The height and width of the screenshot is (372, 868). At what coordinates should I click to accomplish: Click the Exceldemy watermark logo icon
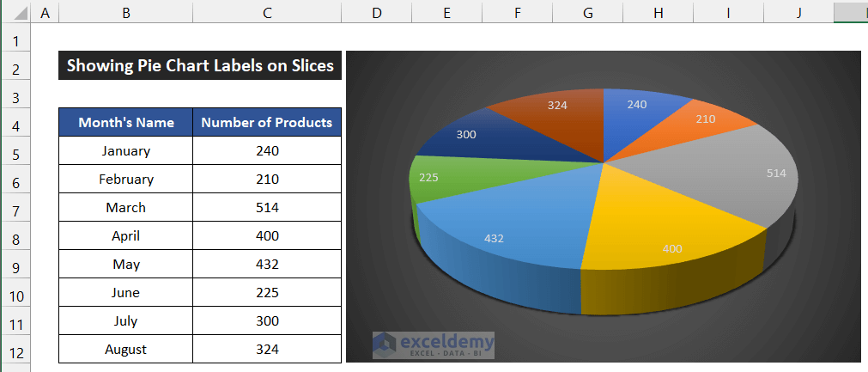tap(385, 344)
